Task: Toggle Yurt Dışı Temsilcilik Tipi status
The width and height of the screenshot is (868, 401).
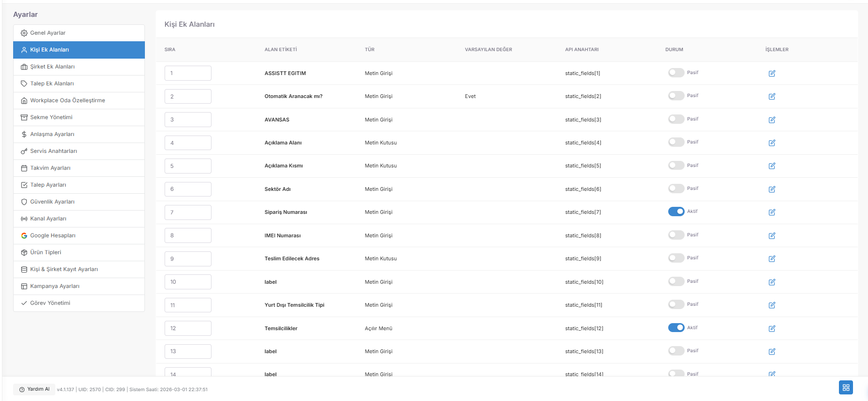Action: 676,304
